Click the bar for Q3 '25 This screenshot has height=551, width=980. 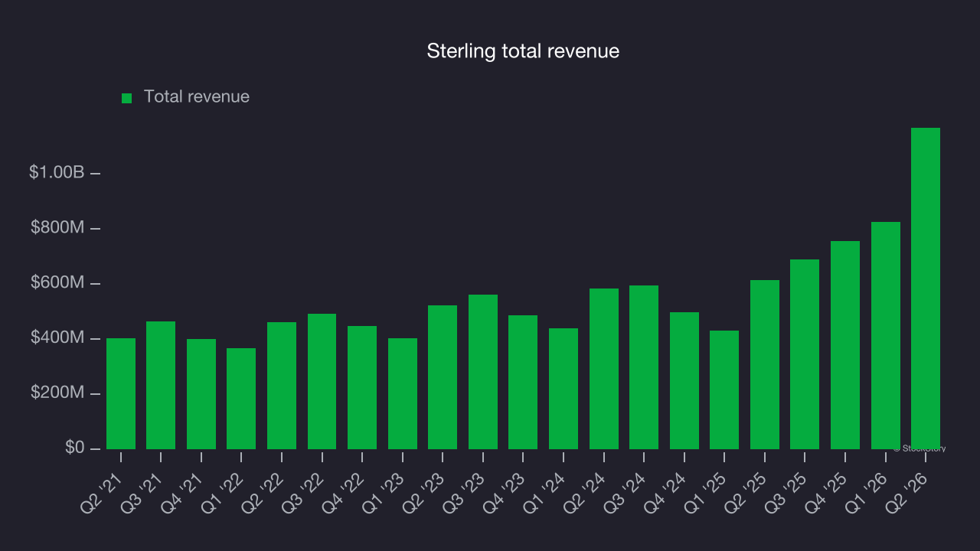click(x=805, y=354)
